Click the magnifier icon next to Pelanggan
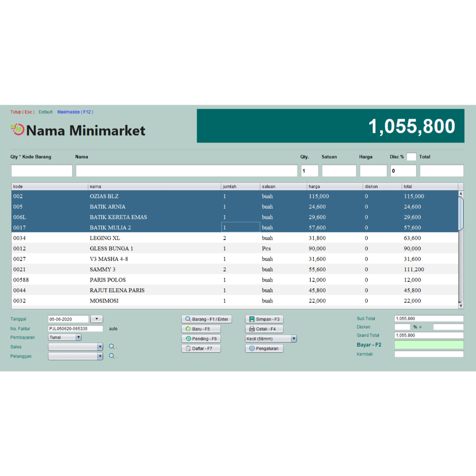This screenshot has height=476, width=476. 112,357
